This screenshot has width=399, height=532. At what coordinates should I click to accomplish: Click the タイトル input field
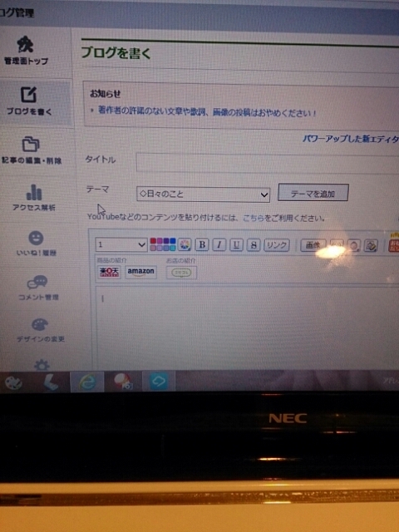click(x=268, y=164)
